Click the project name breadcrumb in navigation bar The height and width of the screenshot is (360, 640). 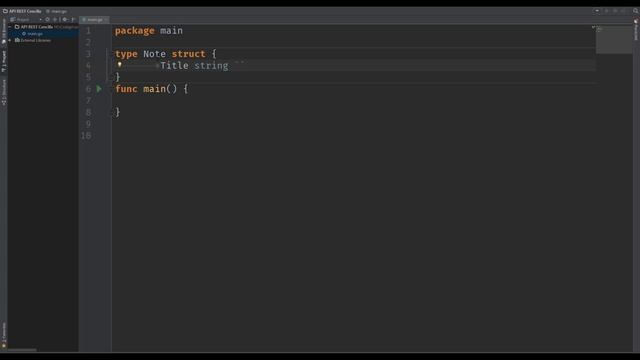click(x=22, y=11)
